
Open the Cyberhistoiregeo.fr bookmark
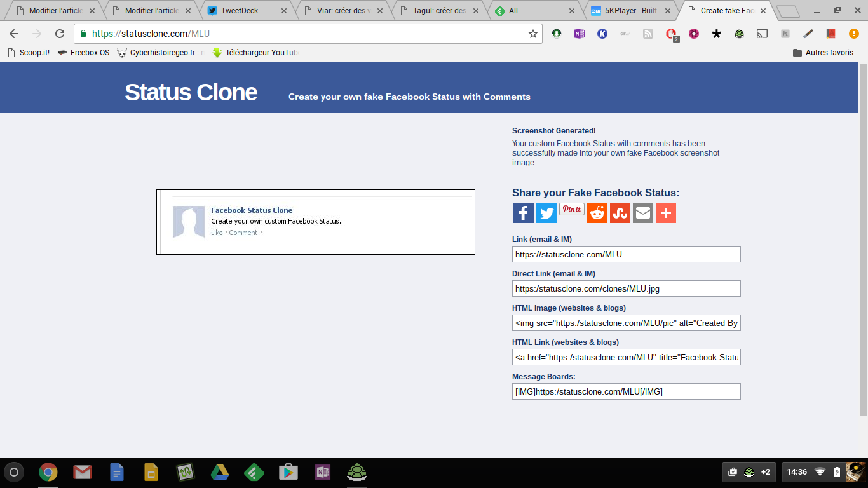[x=161, y=53]
